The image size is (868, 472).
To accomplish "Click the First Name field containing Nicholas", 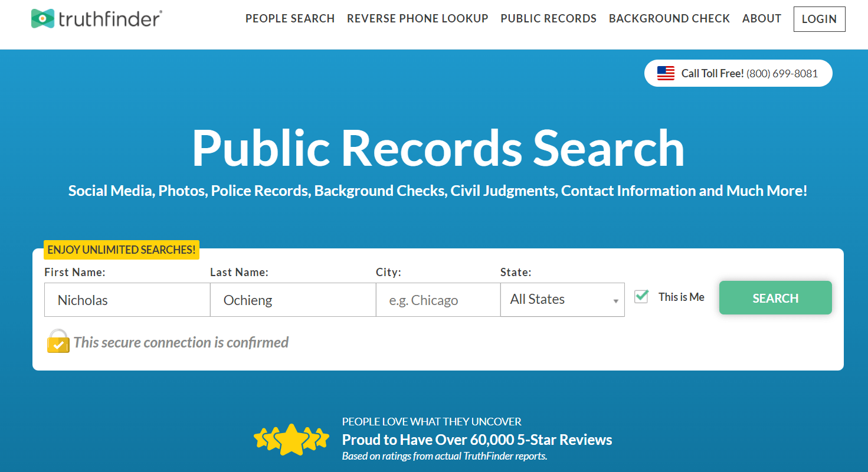I will [x=127, y=300].
